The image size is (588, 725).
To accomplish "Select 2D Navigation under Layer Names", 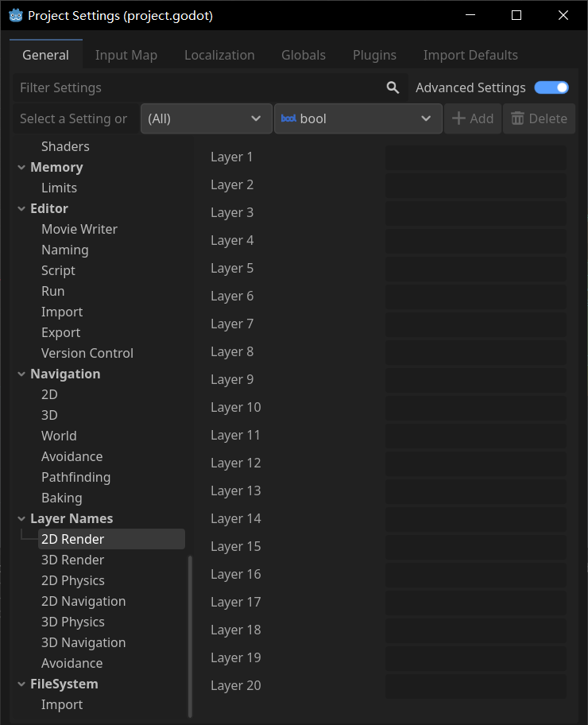I will [83, 602].
